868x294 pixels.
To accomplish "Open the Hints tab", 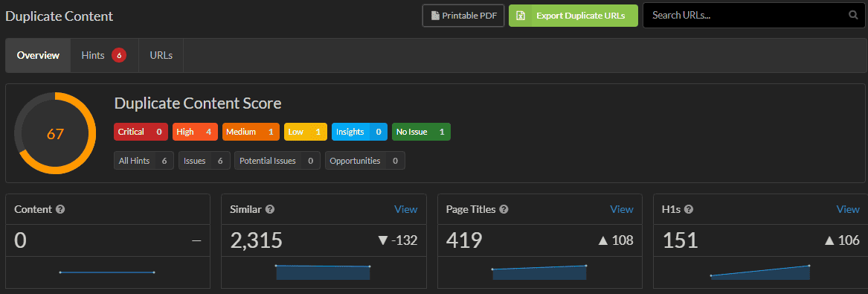I will (104, 55).
